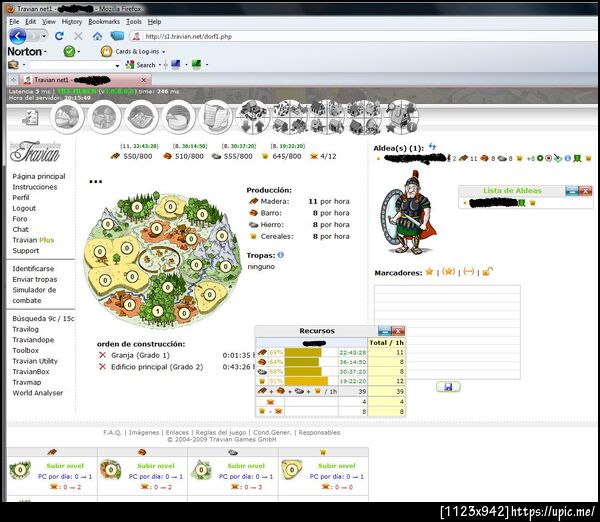Open the File menu
This screenshot has height=522, width=600.
click(14, 22)
